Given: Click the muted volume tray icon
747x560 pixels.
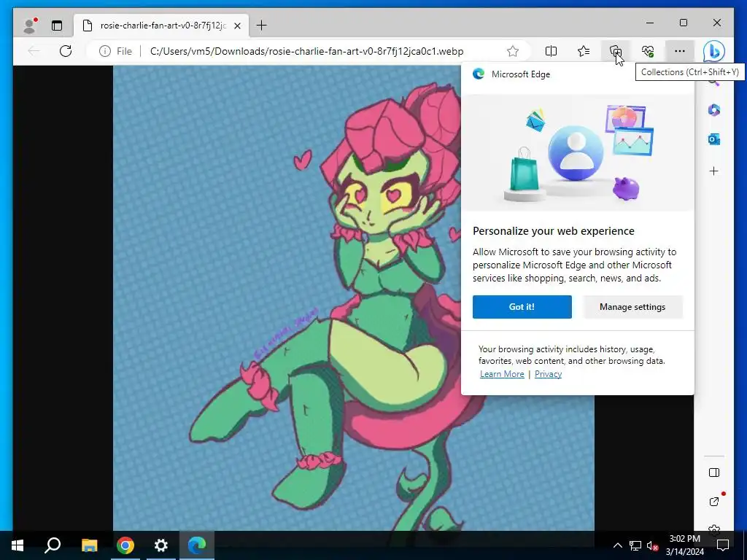Looking at the screenshot, I should (653, 545).
